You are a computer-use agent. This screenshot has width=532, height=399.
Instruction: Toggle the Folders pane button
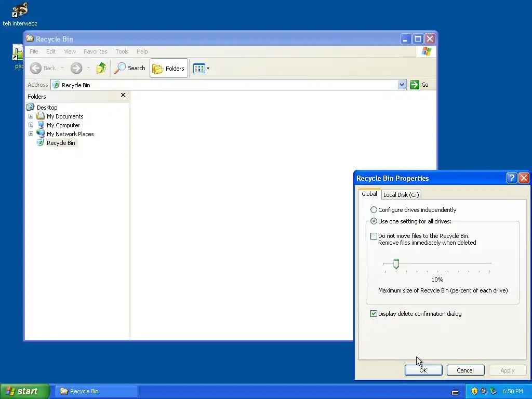pyautogui.click(x=169, y=68)
